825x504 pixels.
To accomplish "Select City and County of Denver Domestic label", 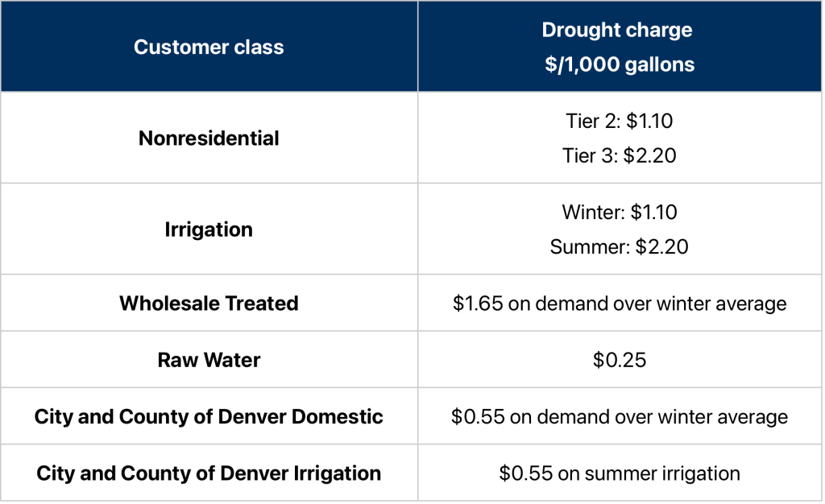I will pos(209,417).
